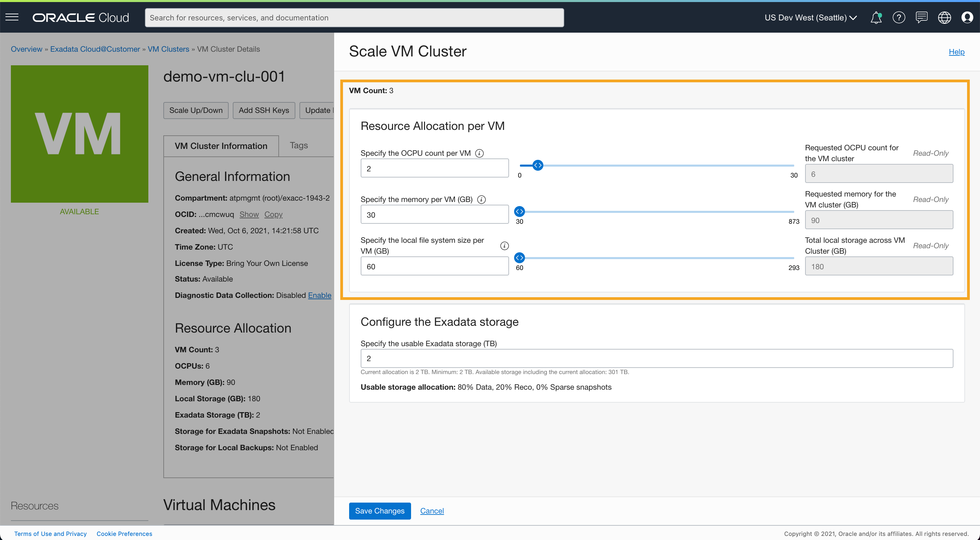This screenshot has width=980, height=540.
Task: Click the OCPU count slider handle
Action: pyautogui.click(x=538, y=165)
